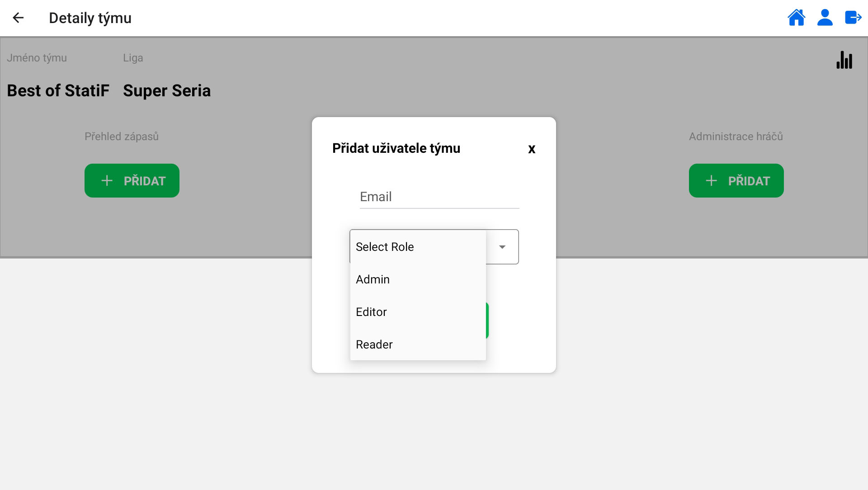Choose the Admin role option
The width and height of the screenshot is (868, 490).
point(373,279)
